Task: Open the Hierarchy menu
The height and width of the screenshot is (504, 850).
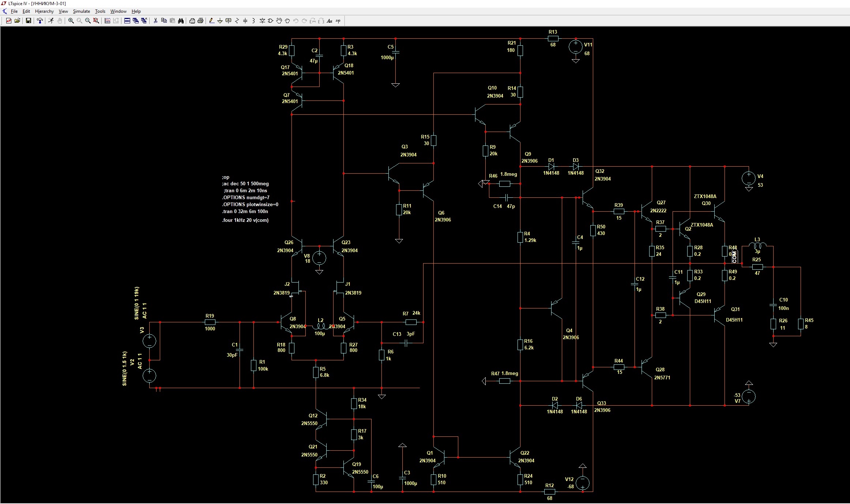Action: 44,11
